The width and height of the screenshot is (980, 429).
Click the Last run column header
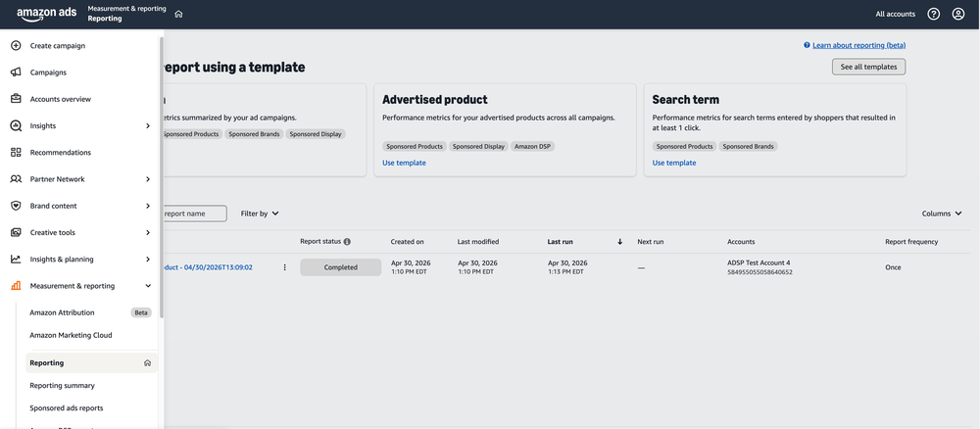560,242
